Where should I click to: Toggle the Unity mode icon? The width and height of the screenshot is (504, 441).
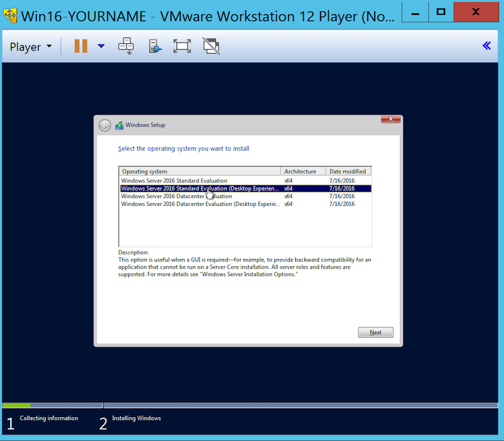pos(211,46)
